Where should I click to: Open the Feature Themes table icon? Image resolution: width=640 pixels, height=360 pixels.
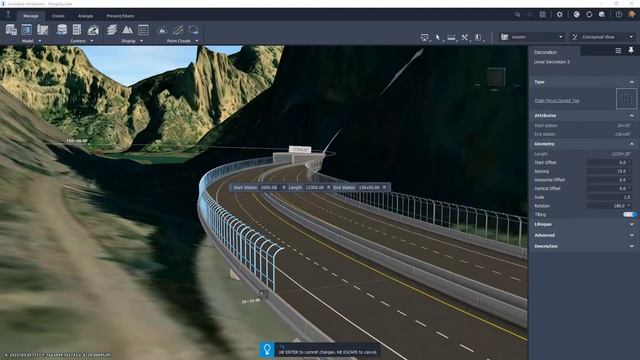(x=143, y=30)
